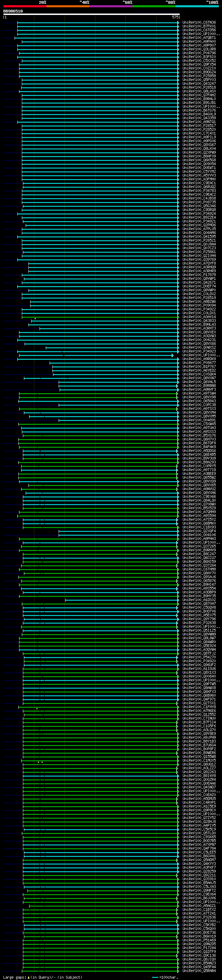Screen dimensions: 222x980
Task: Open hit UniRef100_B7FKQ1
Action: click(x=199, y=26)
